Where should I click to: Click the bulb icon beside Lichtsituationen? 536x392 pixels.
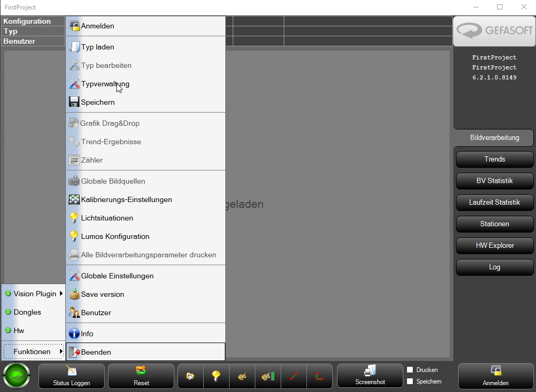(74, 218)
